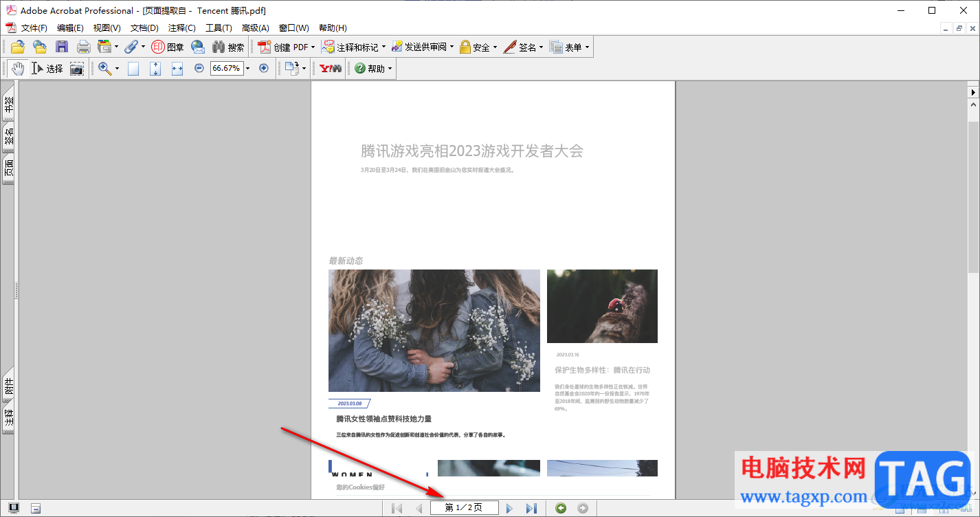Open the 工具(T) menu

pyautogui.click(x=219, y=28)
